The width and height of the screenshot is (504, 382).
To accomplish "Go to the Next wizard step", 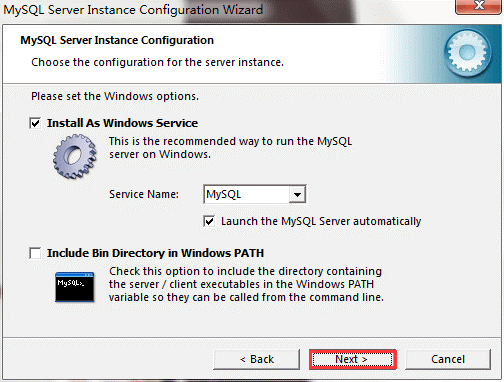I will pos(353,359).
